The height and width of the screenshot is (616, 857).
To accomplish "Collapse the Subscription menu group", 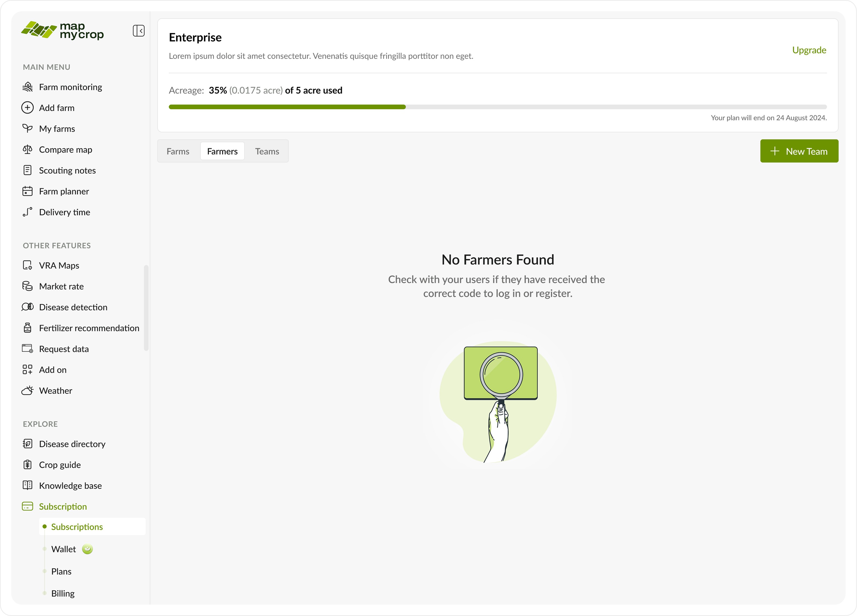I will [x=63, y=506].
